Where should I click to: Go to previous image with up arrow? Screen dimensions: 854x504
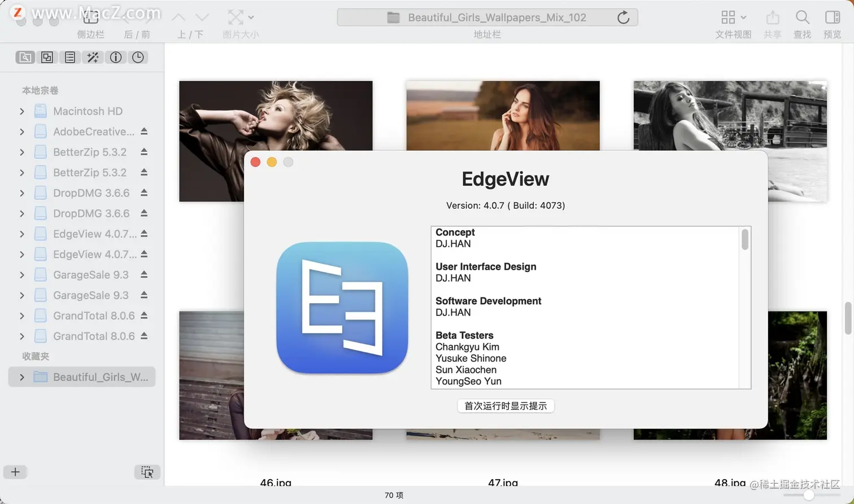tap(178, 17)
